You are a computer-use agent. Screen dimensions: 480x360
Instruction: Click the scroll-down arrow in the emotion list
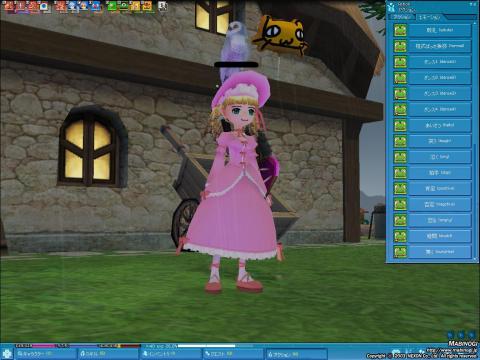[x=475, y=259]
